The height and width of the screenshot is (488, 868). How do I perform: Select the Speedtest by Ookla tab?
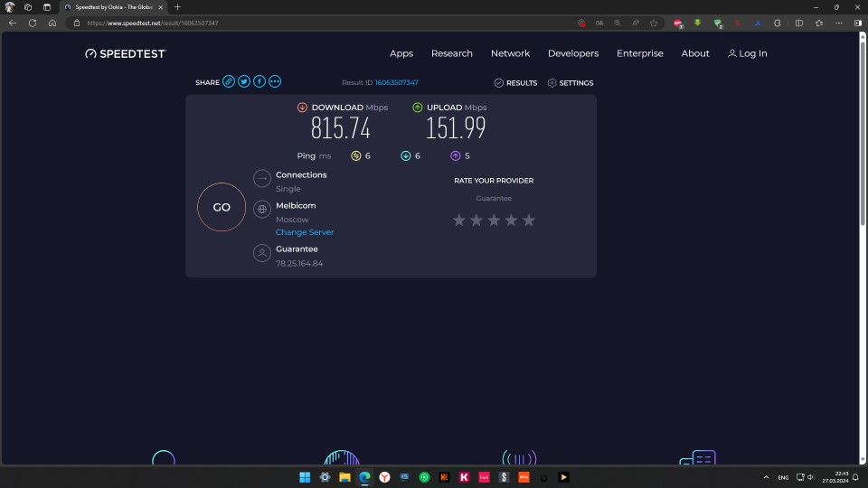pyautogui.click(x=113, y=7)
